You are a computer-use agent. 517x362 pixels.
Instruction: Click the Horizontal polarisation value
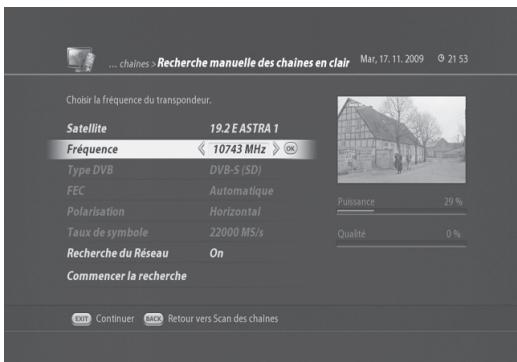[235, 212]
